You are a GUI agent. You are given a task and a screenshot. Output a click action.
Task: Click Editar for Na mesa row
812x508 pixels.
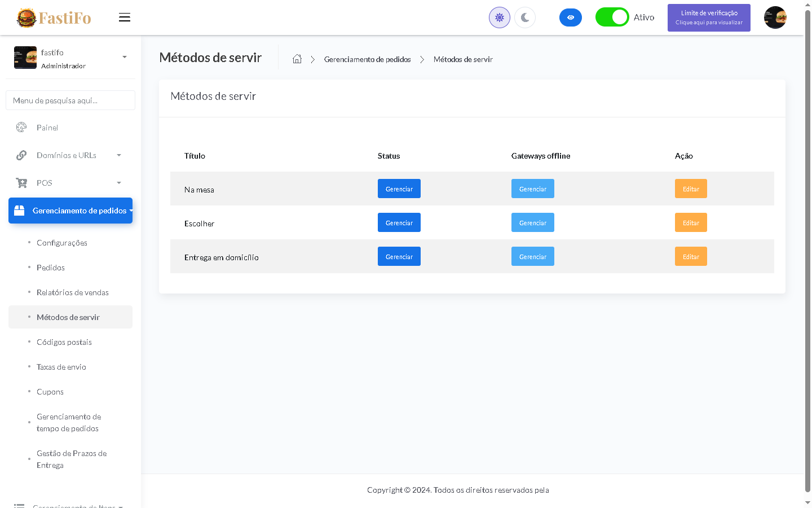pyautogui.click(x=691, y=189)
